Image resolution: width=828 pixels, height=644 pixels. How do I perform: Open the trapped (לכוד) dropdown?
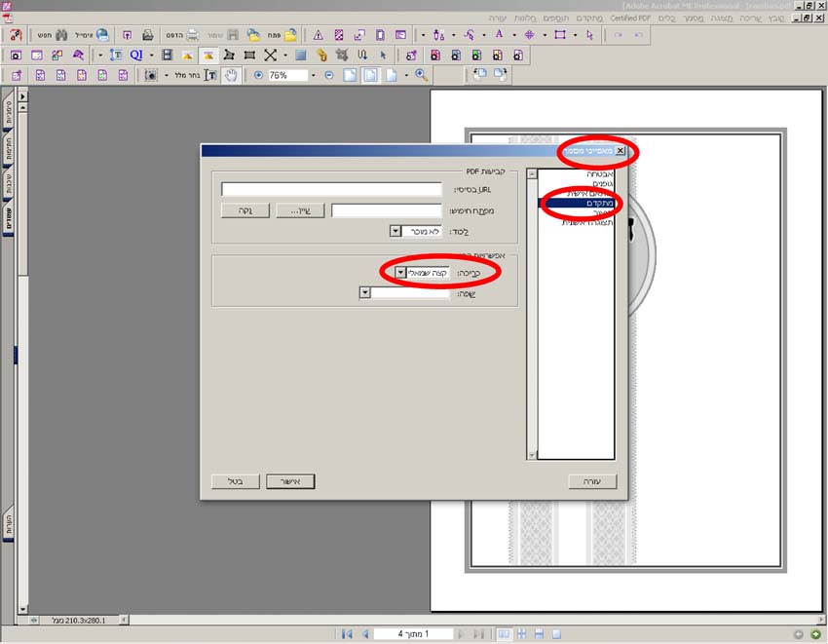pos(395,232)
